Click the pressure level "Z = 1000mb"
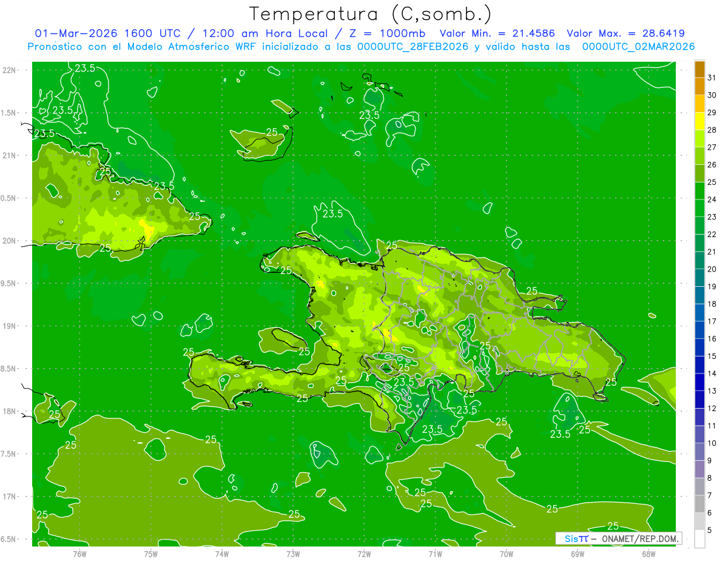The width and height of the screenshot is (728, 562). 386,33
